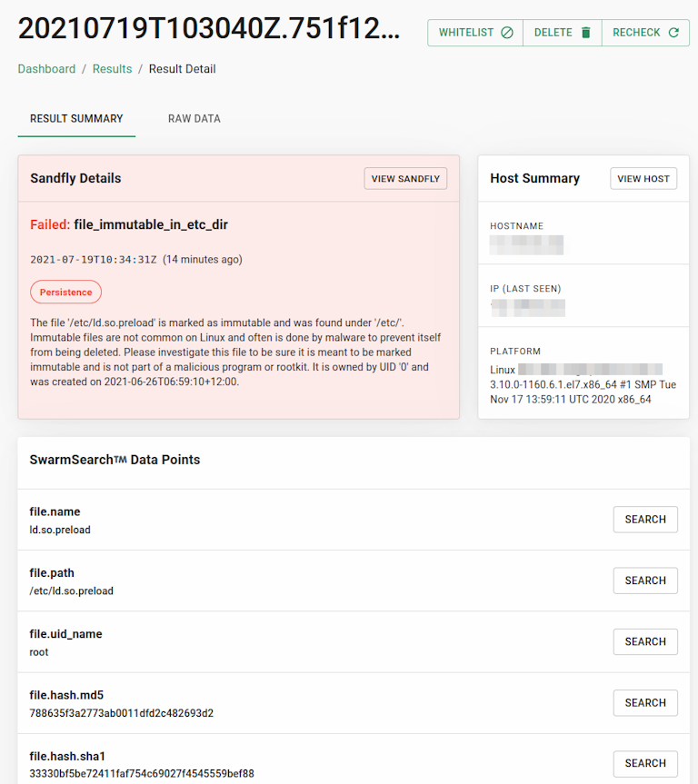698x784 pixels.
Task: Click the Host Summary heading
Action: pos(535,178)
